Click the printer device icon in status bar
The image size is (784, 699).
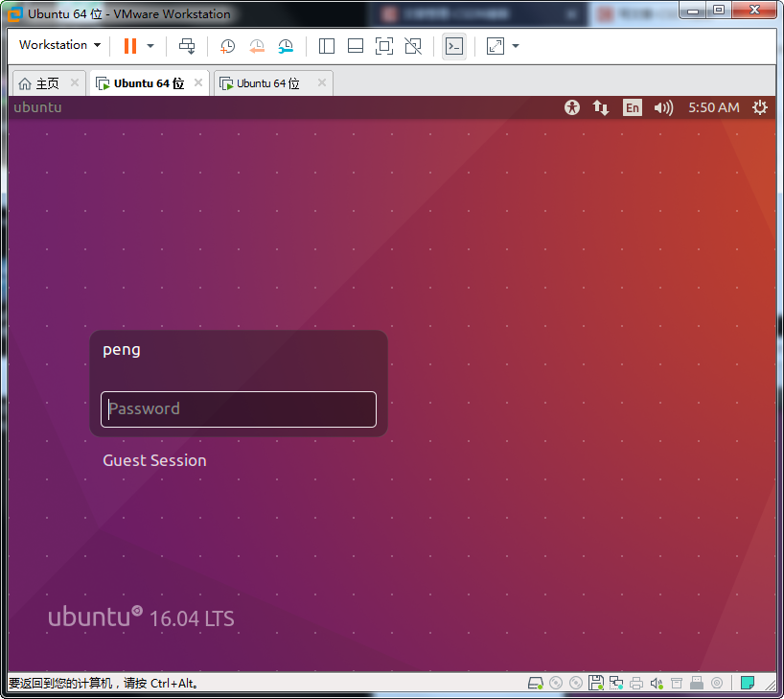coord(636,683)
